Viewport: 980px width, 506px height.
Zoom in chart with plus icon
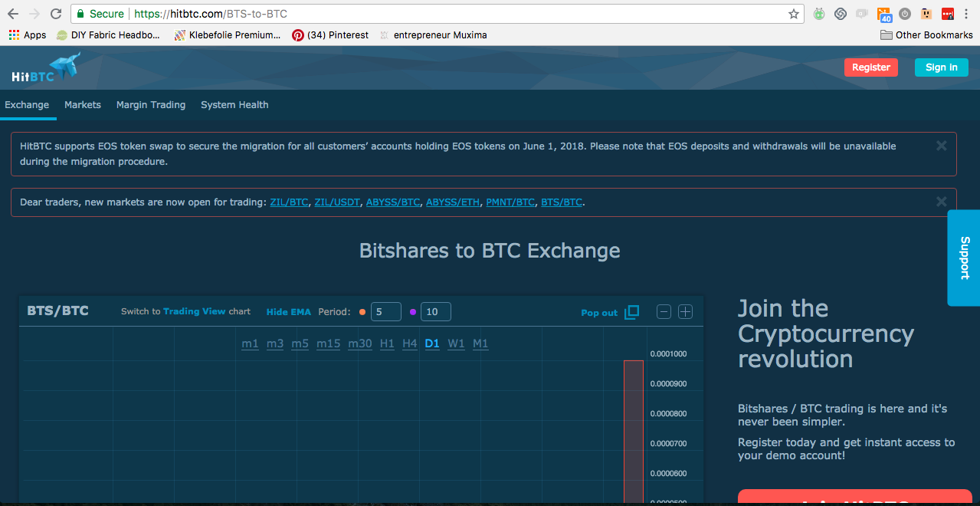[686, 312]
